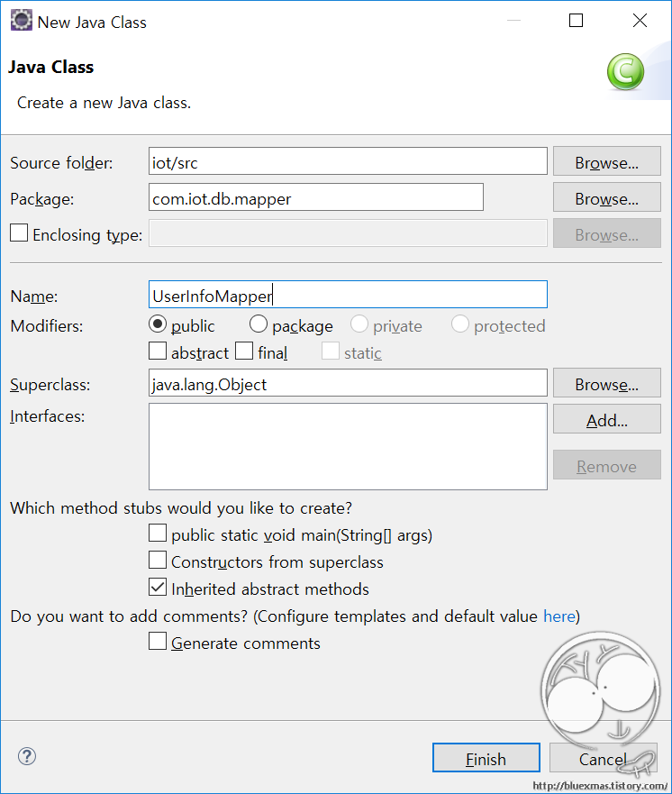Select the public modifier radio button
Viewport: 672px width, 794px height.
(158, 324)
